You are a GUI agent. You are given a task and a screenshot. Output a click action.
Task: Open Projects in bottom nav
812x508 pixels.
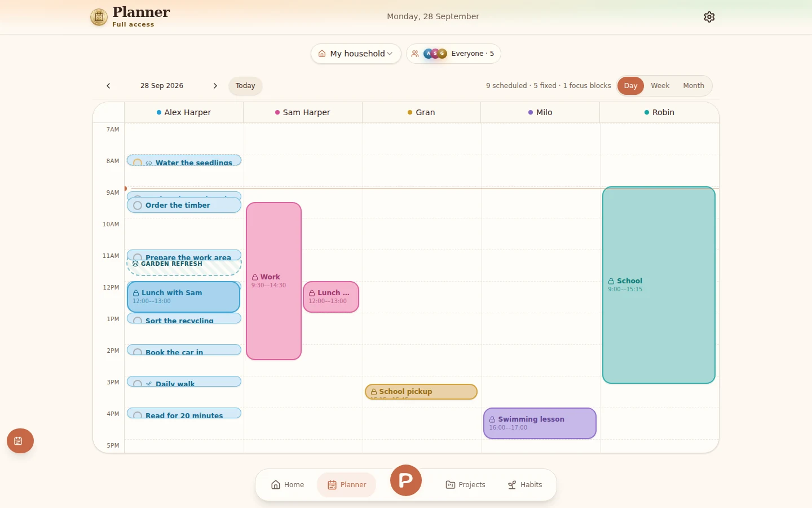[465, 485]
